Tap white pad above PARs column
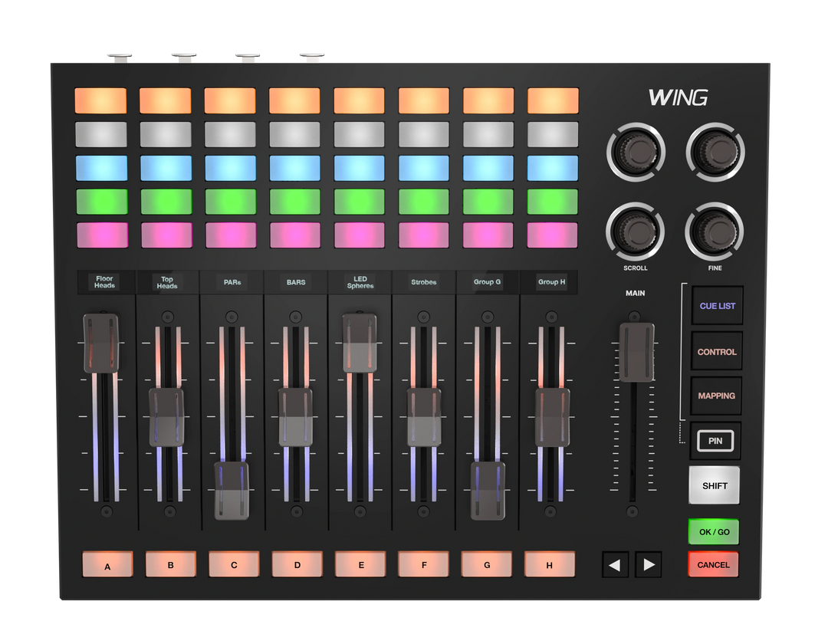The image size is (828, 644). click(230, 135)
